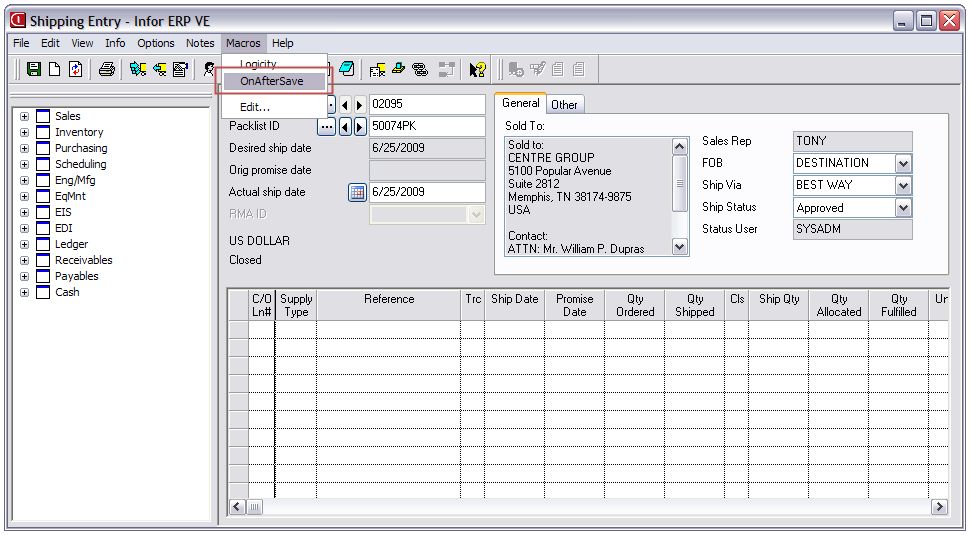Click the Qty Shipped column header

[x=694, y=305]
